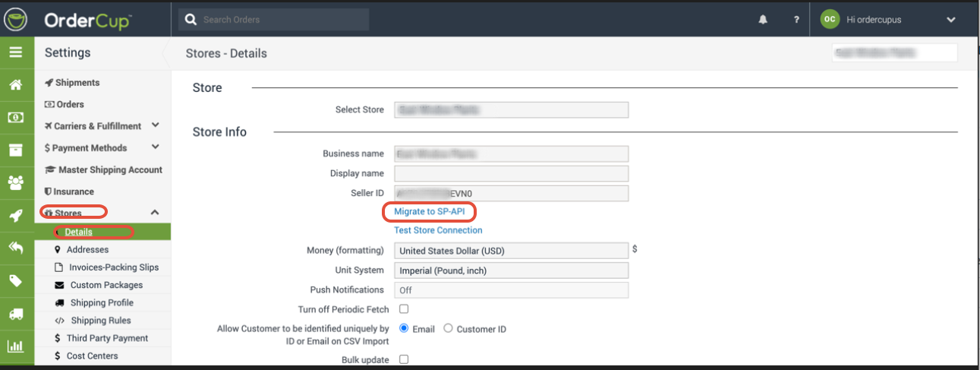Screen dimensions: 980x370
Task: Expand Carriers & Fulfillment chevron
Action: coord(156,125)
